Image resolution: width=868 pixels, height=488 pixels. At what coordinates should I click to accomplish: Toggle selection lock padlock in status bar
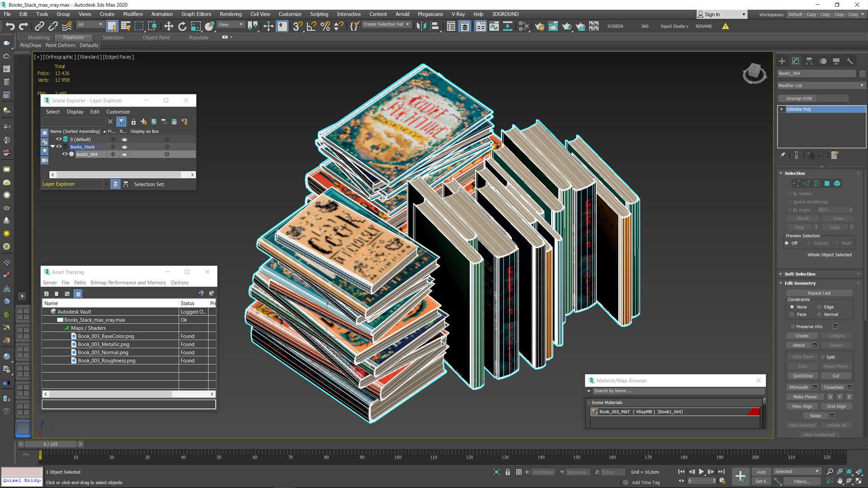(x=508, y=472)
